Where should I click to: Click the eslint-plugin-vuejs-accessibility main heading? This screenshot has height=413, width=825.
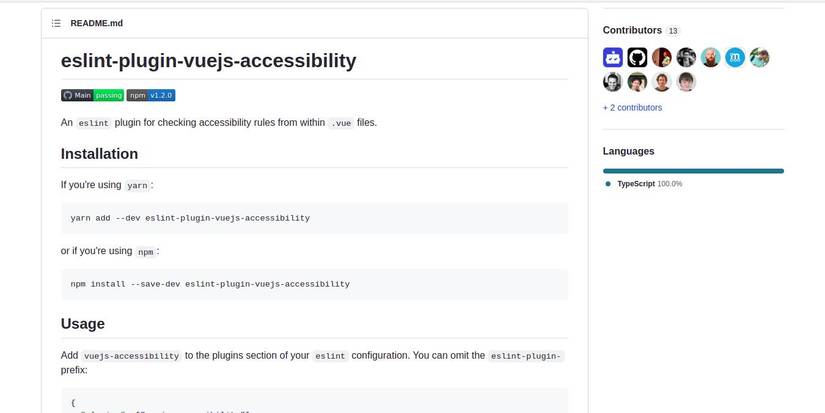208,60
